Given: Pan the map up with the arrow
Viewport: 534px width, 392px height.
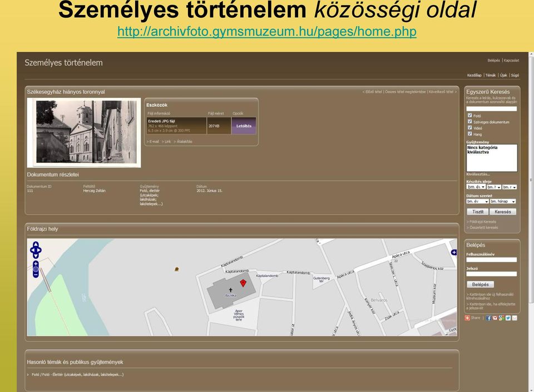Looking at the screenshot, I should [x=36, y=244].
